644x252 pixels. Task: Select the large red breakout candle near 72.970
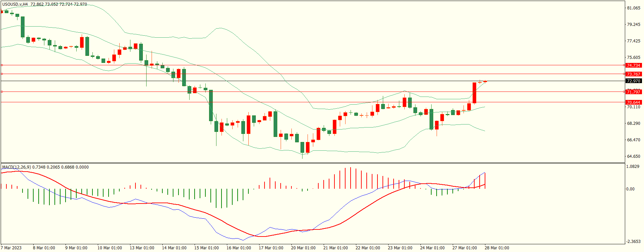(475, 93)
